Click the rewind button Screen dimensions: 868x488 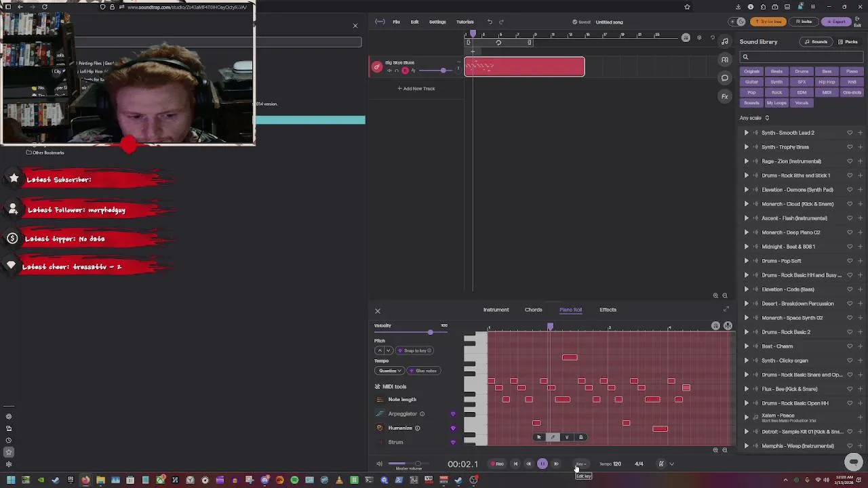point(529,464)
